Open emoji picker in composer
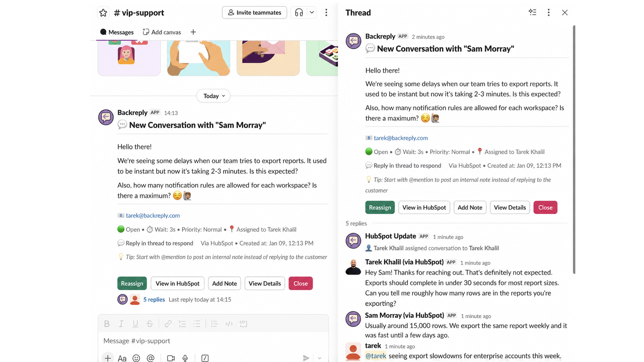The height and width of the screenshot is (362, 644). point(136,358)
